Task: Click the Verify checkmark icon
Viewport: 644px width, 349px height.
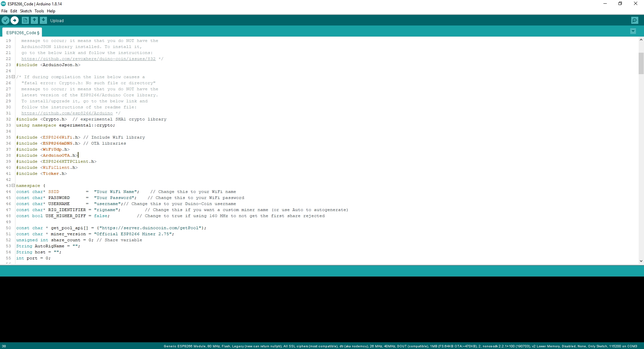Action: pyautogui.click(x=5, y=20)
